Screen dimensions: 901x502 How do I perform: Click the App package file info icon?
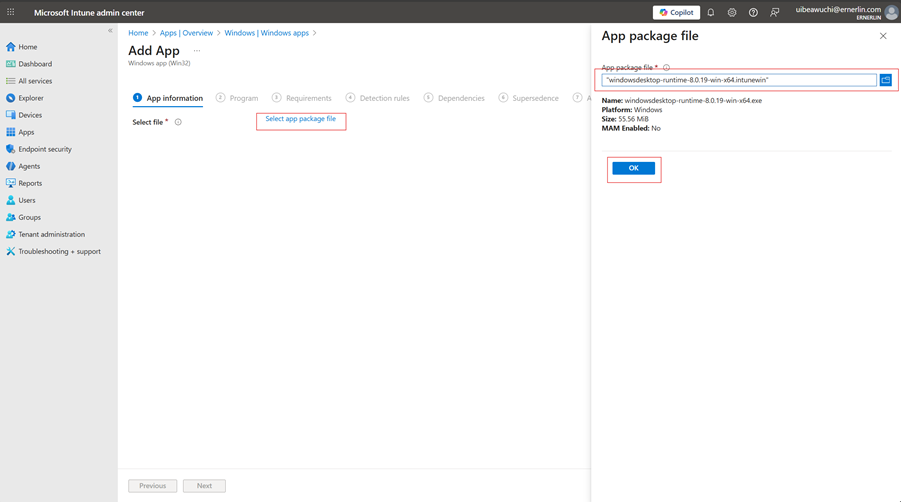click(667, 67)
